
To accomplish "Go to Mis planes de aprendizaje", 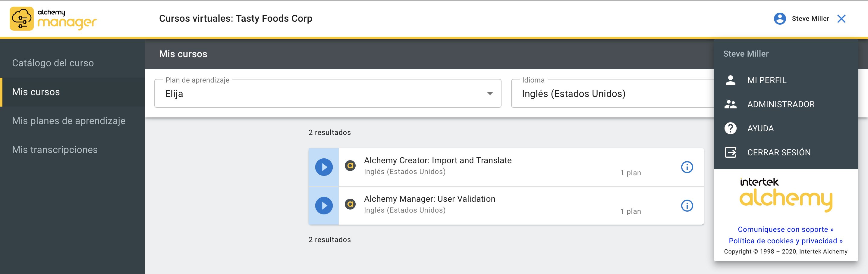I will [69, 121].
